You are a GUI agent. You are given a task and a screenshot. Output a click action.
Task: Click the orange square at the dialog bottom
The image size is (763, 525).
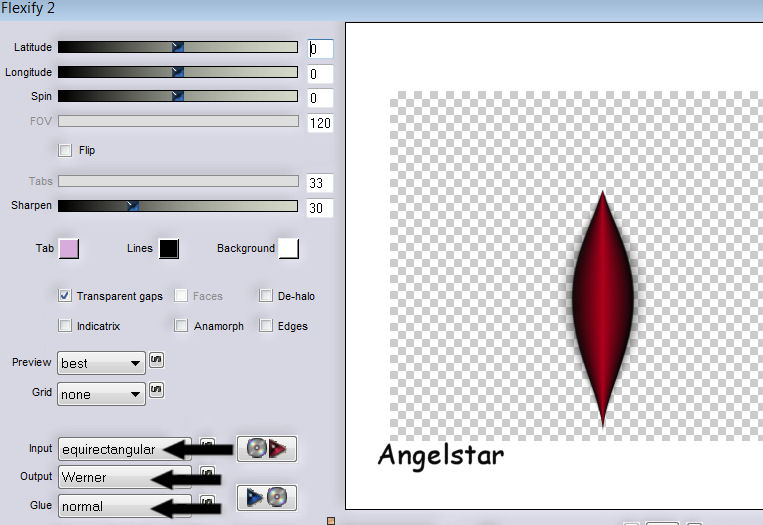[331, 520]
